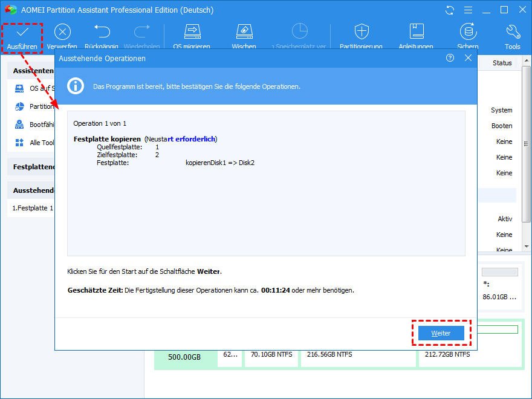532x399 pixels.
Task: Open the Sichern backup tool
Action: click(x=468, y=31)
